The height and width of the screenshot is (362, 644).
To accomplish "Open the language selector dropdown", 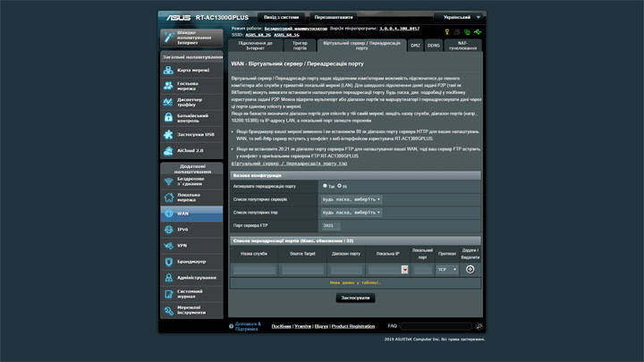I will (x=459, y=17).
